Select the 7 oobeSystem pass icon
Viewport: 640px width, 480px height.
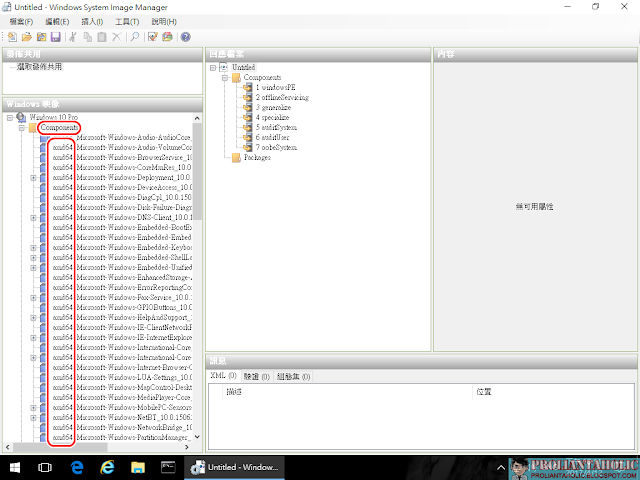pos(247,147)
